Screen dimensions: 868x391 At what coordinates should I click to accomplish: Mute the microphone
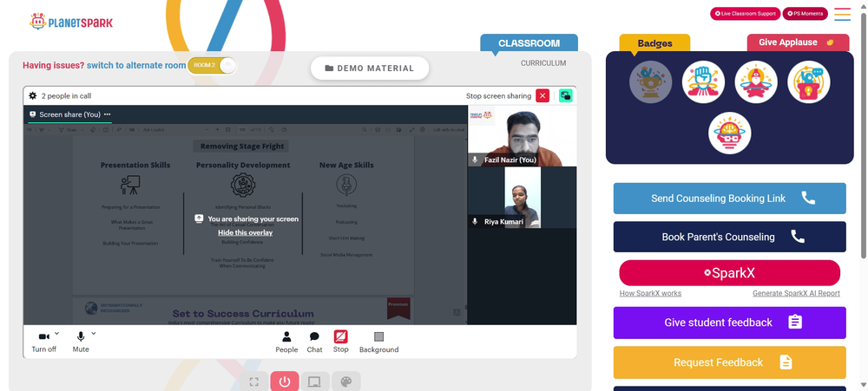tap(81, 342)
